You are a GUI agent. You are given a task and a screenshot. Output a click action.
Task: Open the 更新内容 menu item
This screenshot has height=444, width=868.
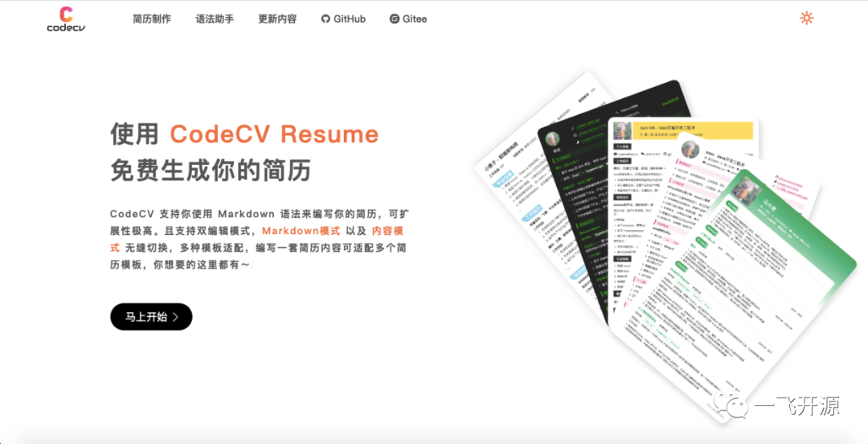click(277, 18)
